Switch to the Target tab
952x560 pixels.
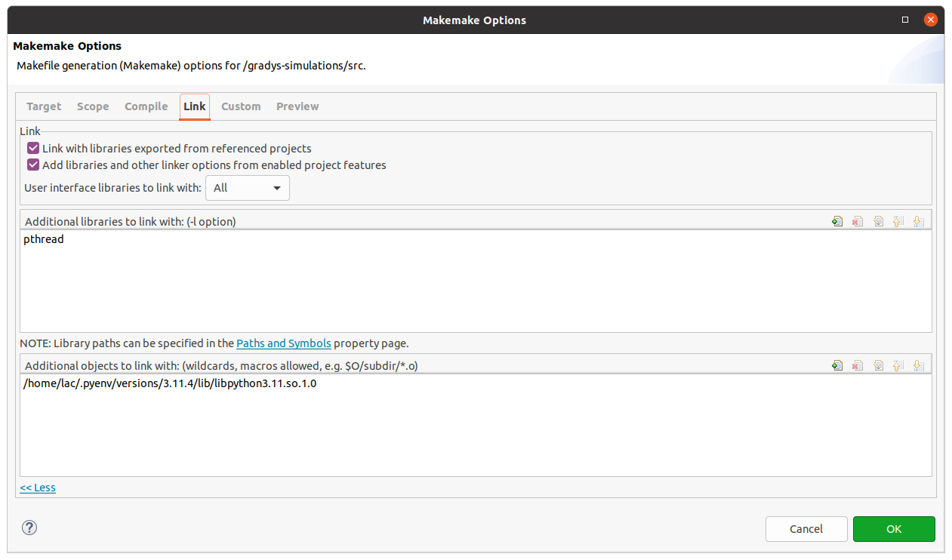tap(44, 106)
